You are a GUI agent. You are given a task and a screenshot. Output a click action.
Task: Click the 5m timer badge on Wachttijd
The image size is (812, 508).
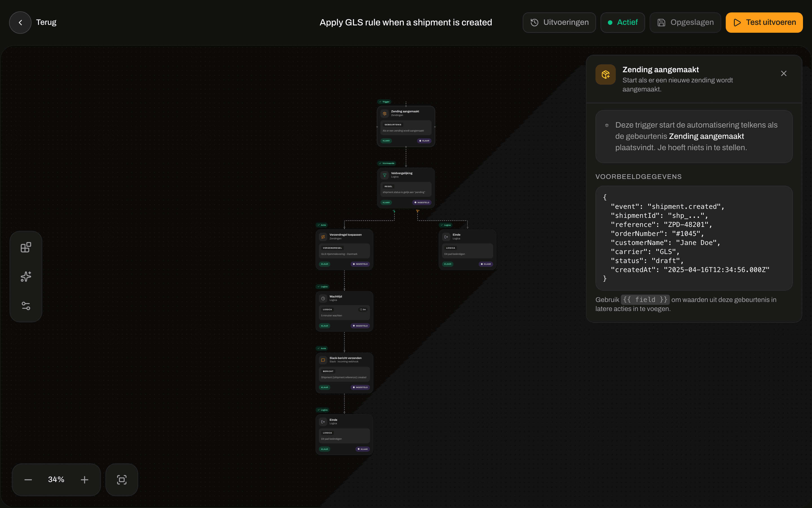pos(363,309)
